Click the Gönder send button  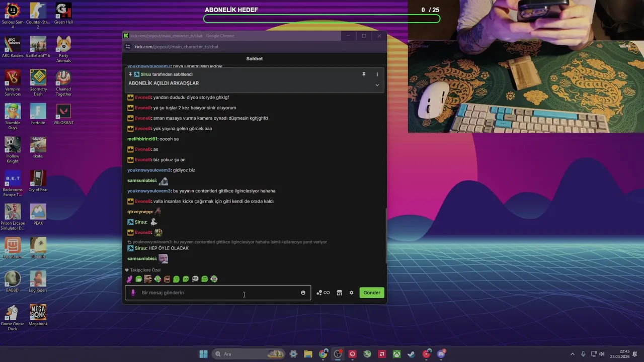click(x=372, y=293)
